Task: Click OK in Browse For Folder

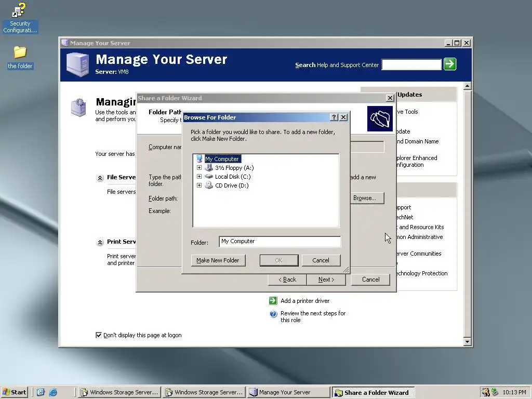Action: click(279, 260)
